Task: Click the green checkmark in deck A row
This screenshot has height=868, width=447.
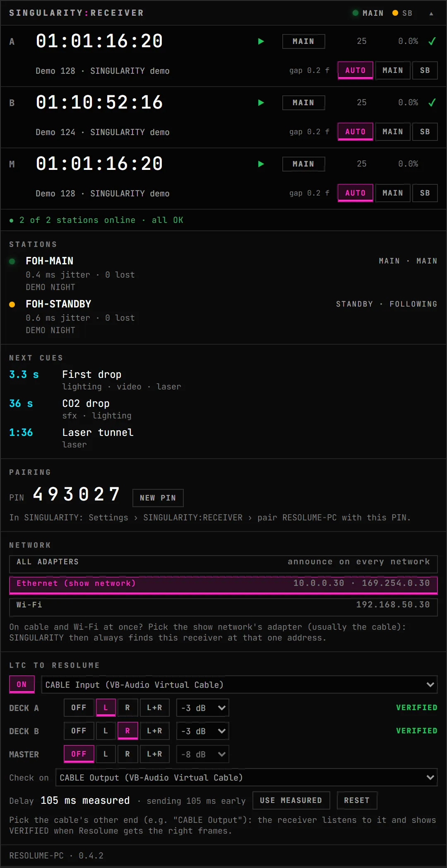Action: (x=432, y=41)
